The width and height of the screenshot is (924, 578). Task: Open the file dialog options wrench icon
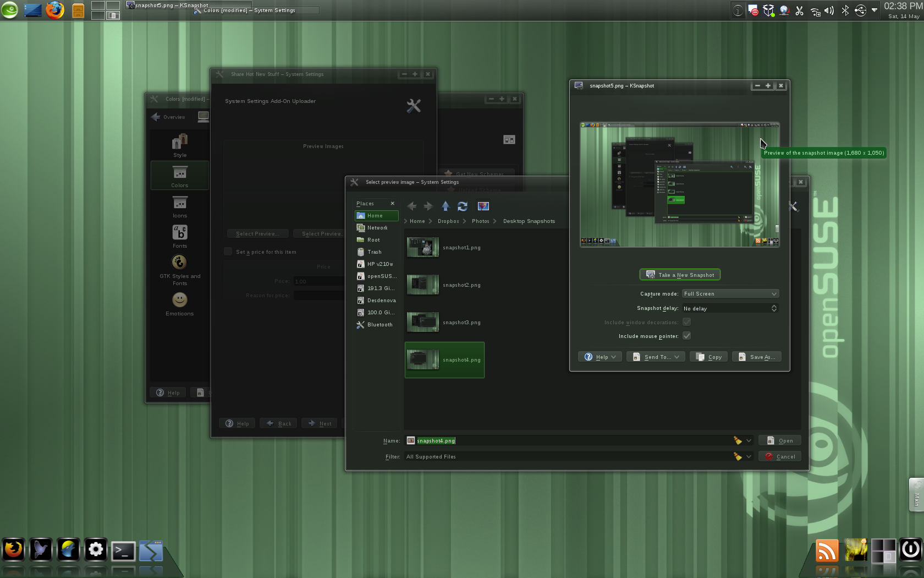[x=793, y=206]
